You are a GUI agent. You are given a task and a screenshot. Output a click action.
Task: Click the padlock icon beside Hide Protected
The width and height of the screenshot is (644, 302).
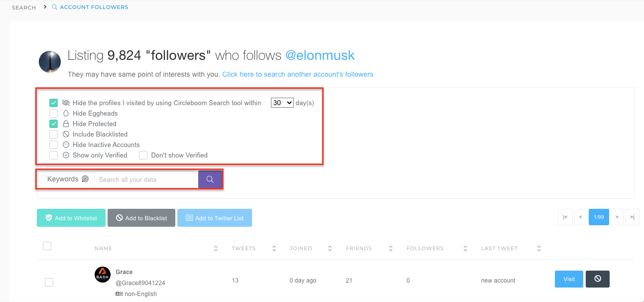tap(66, 124)
